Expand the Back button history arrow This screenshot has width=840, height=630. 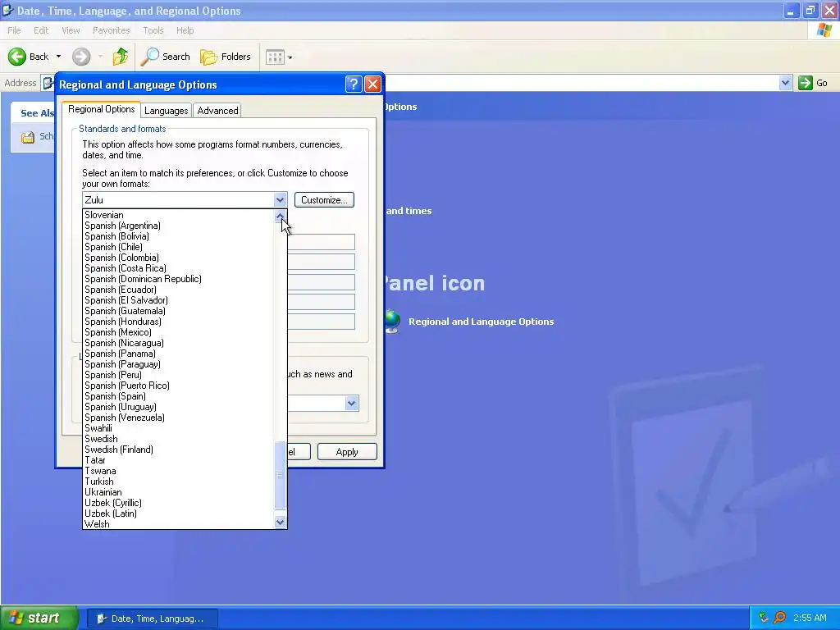[58, 57]
